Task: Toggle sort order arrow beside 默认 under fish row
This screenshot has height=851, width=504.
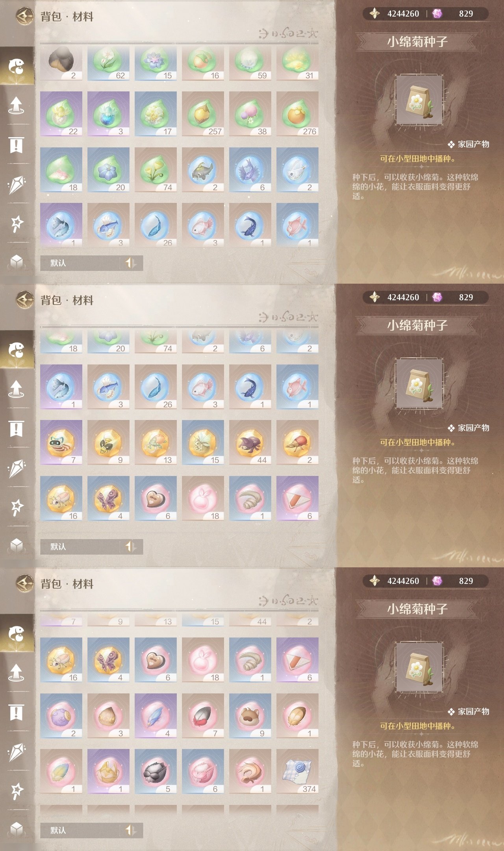Action: pyautogui.click(x=130, y=263)
